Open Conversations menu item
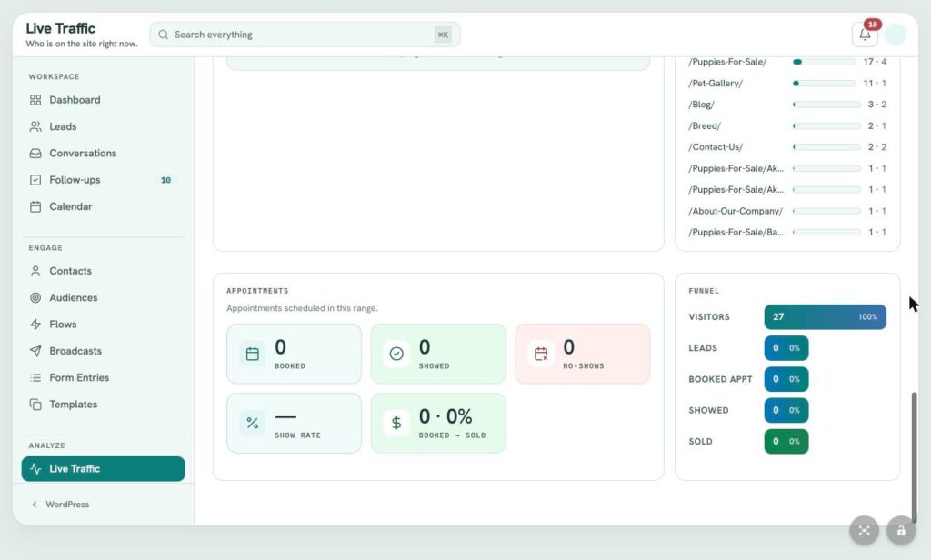 coord(104,154)
